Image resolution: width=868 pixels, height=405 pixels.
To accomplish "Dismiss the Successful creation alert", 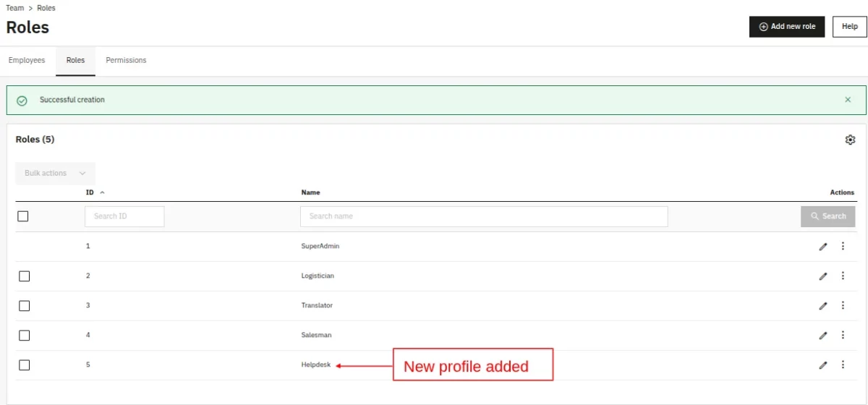I will click(x=848, y=100).
